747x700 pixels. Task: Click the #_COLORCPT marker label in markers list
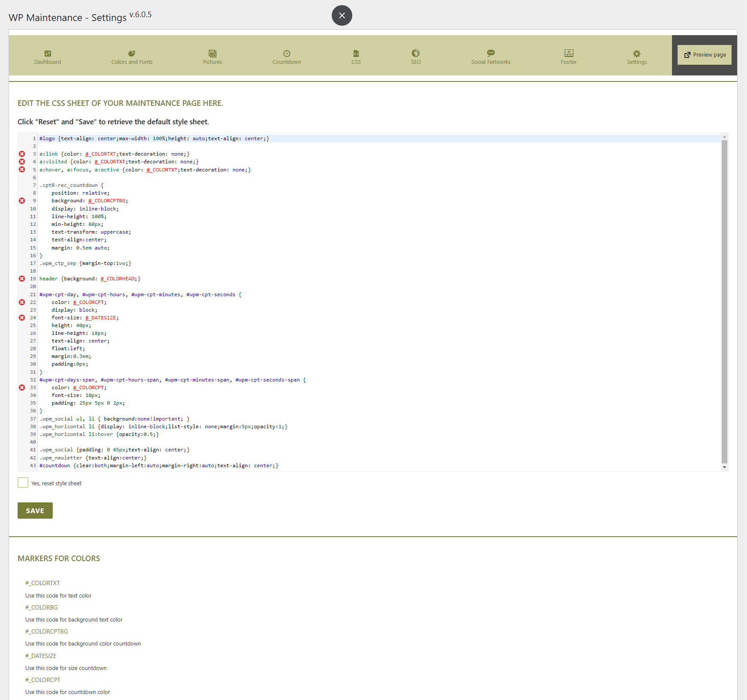[x=43, y=680]
